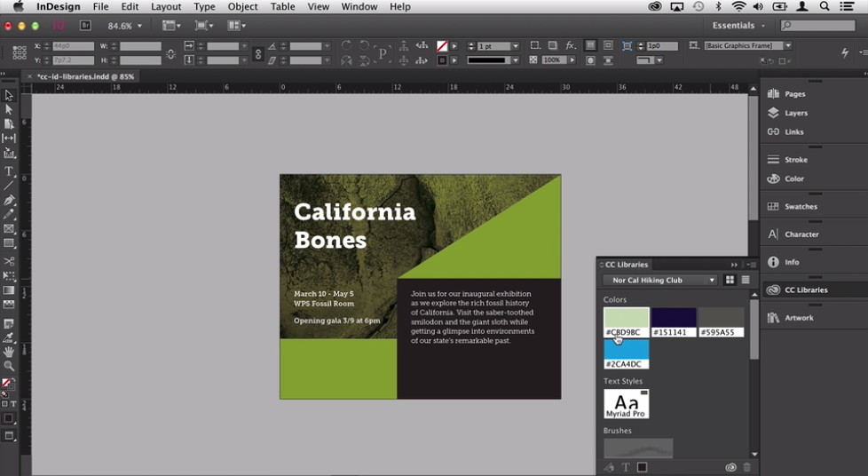868x476 pixels.
Task: Select the Eyedropper tool
Action: pyautogui.click(x=9, y=337)
